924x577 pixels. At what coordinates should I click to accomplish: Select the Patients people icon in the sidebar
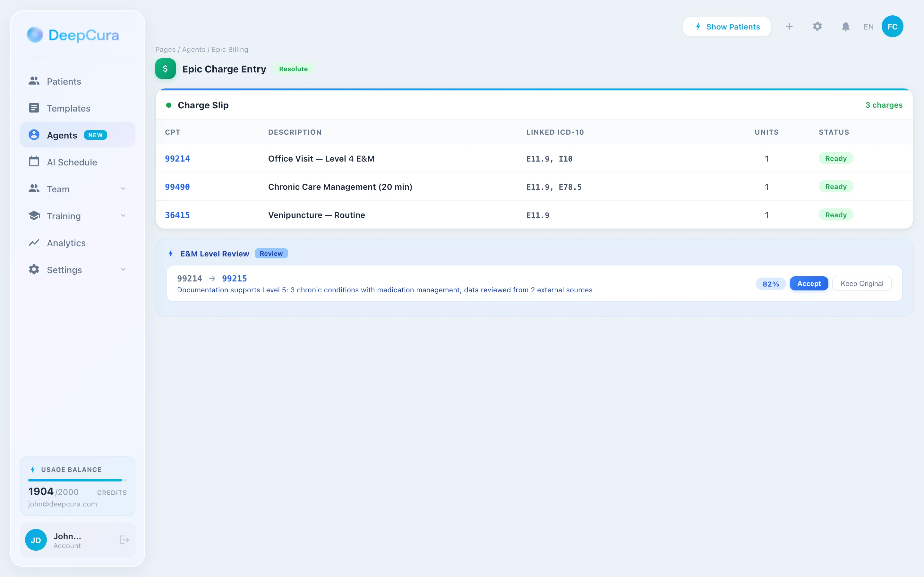34,81
